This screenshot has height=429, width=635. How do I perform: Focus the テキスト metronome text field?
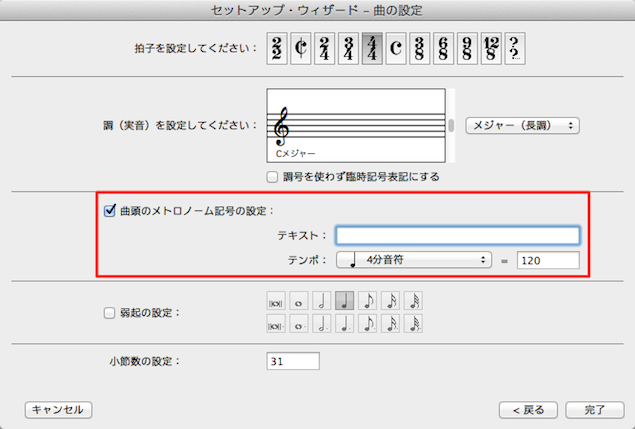(x=458, y=235)
